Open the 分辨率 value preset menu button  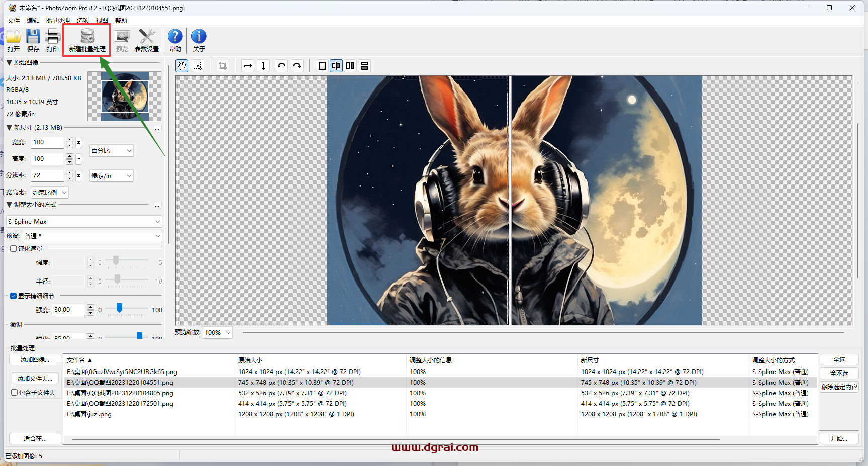pos(79,175)
